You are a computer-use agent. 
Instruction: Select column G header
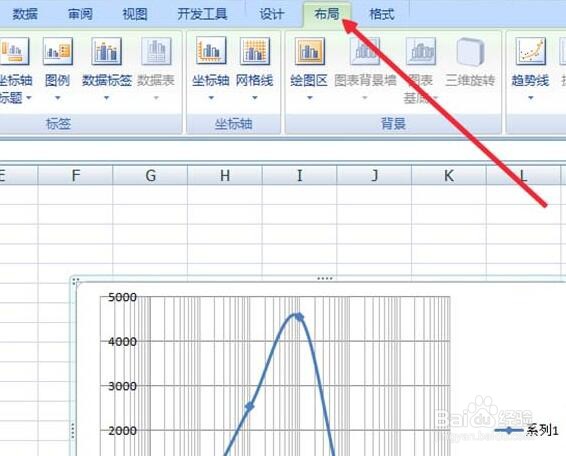(x=150, y=175)
